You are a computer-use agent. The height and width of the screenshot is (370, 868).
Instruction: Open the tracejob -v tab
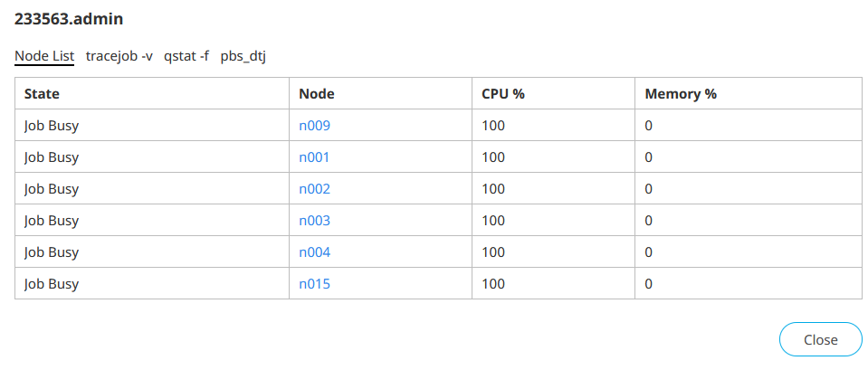pos(119,56)
